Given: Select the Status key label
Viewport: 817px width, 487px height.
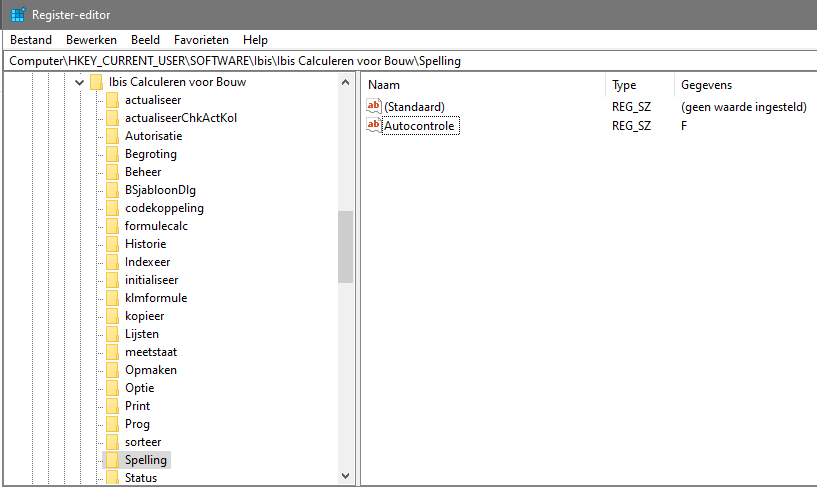Looking at the screenshot, I should 141,478.
